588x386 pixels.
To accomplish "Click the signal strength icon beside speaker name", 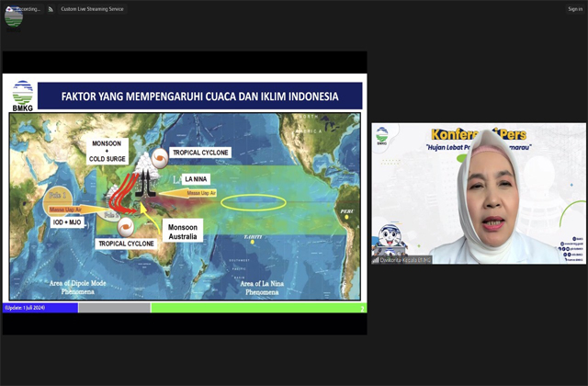I will (377, 260).
